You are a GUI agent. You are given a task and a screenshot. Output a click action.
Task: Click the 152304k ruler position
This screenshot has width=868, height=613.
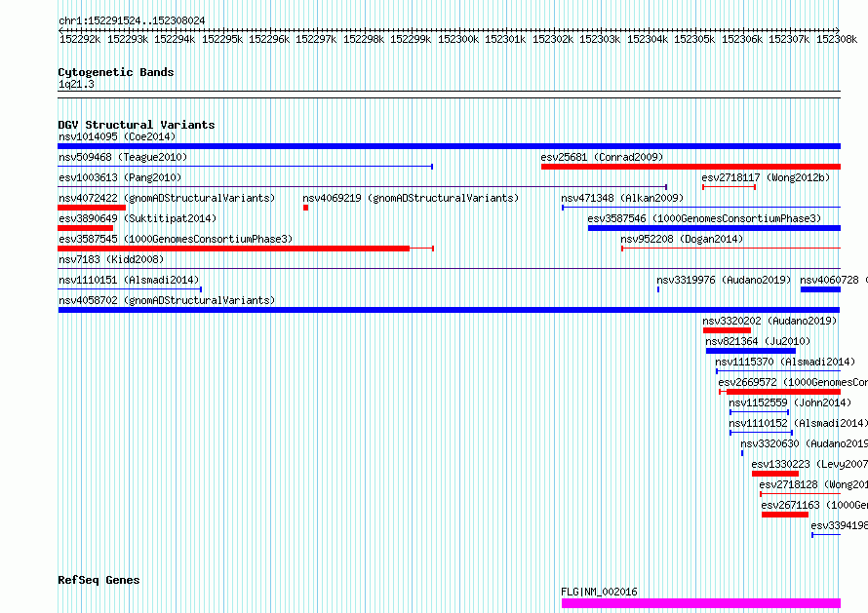pos(648,39)
